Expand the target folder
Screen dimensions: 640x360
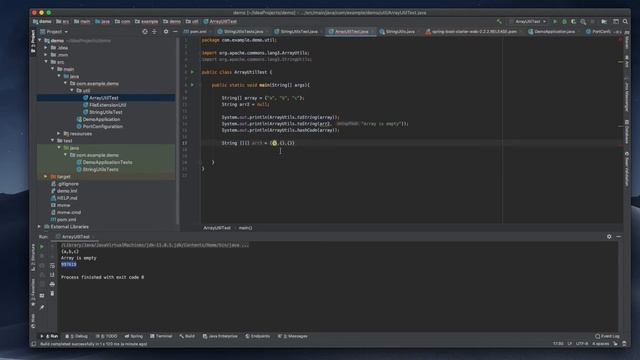click(x=46, y=176)
